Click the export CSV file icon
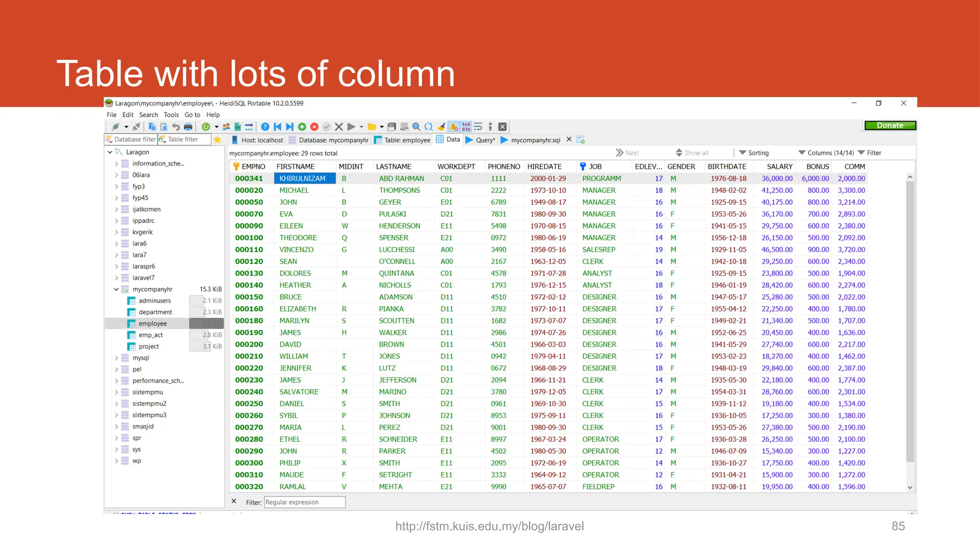This screenshot has width=980, height=551. [x=237, y=127]
